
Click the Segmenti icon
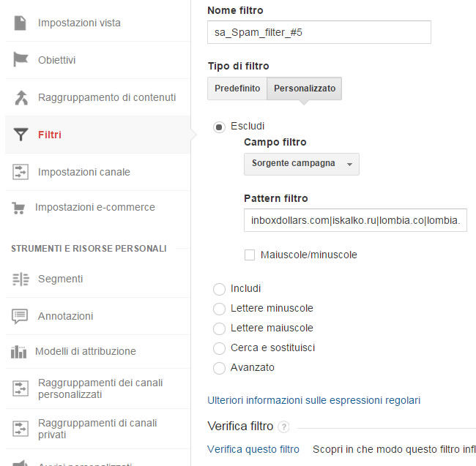[21, 279]
